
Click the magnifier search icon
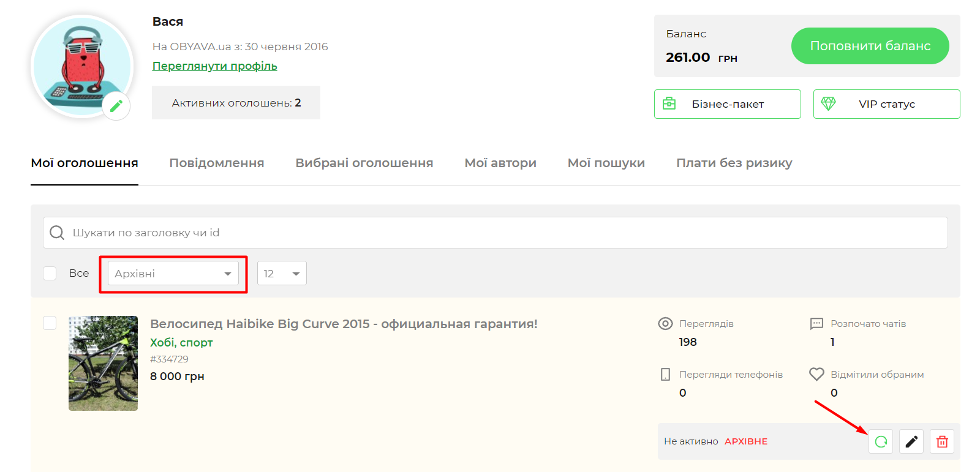57,233
